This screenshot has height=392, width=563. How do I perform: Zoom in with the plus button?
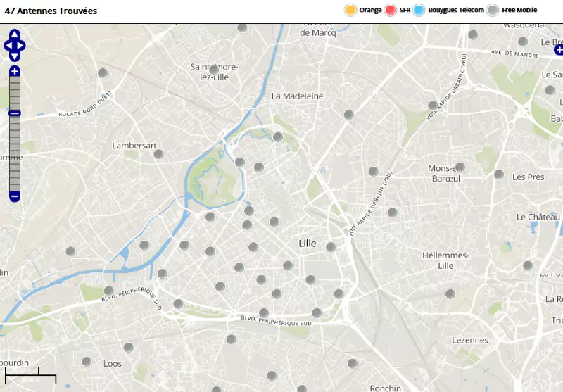coord(15,72)
